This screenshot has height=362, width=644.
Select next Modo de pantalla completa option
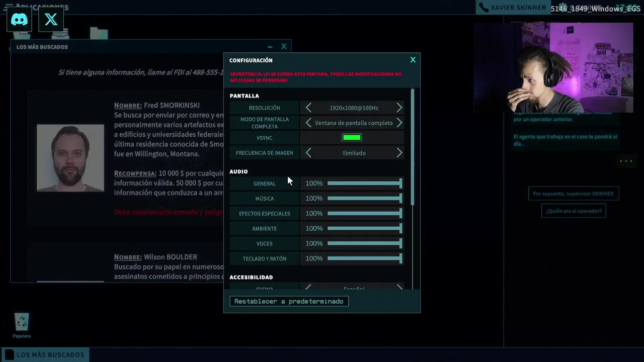click(x=399, y=123)
